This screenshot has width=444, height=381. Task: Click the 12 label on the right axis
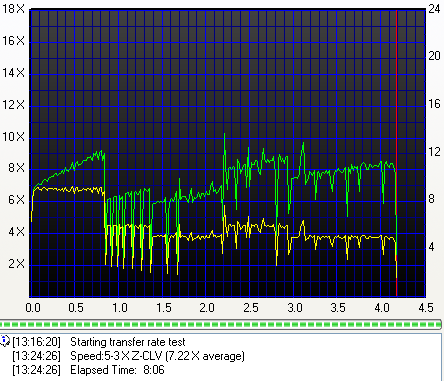coord(434,152)
